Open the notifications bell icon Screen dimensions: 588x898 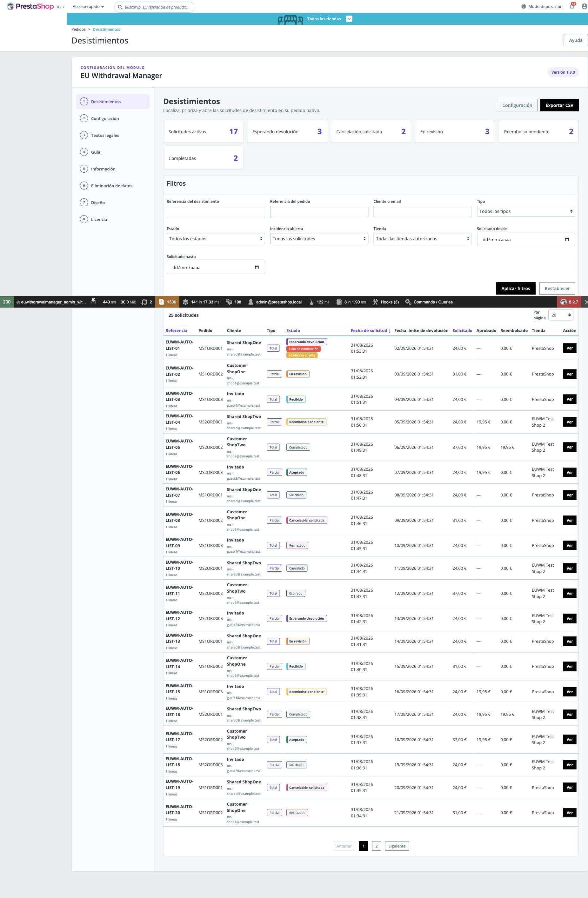pyautogui.click(x=572, y=6)
